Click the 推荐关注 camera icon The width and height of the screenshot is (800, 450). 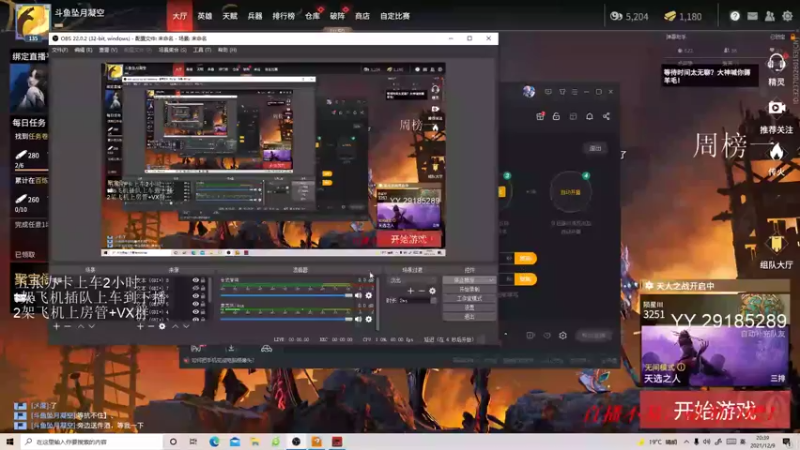[x=777, y=108]
